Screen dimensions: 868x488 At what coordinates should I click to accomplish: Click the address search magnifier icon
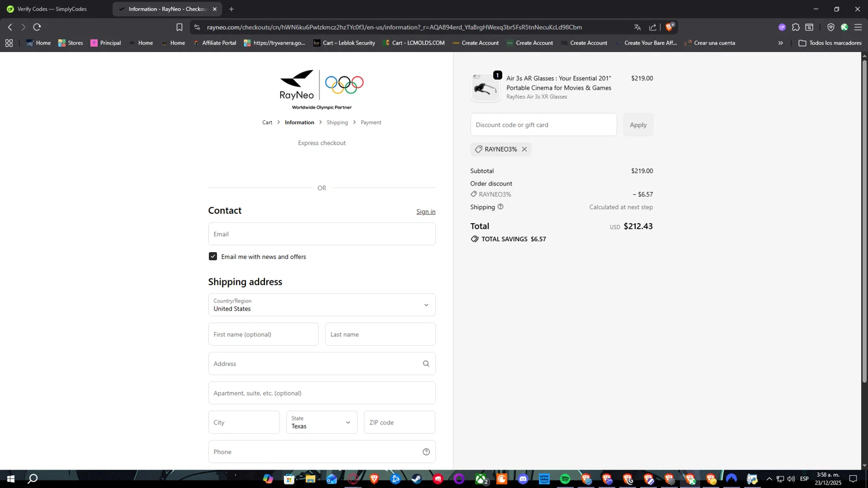pyautogui.click(x=426, y=364)
